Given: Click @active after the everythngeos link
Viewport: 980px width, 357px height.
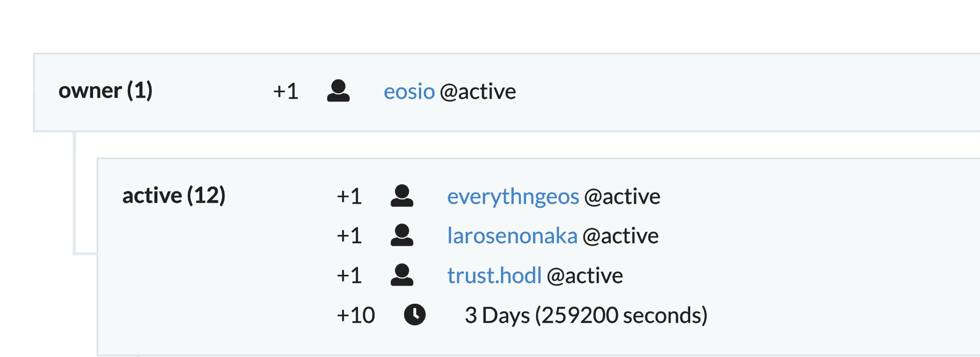Looking at the screenshot, I should [x=622, y=197].
